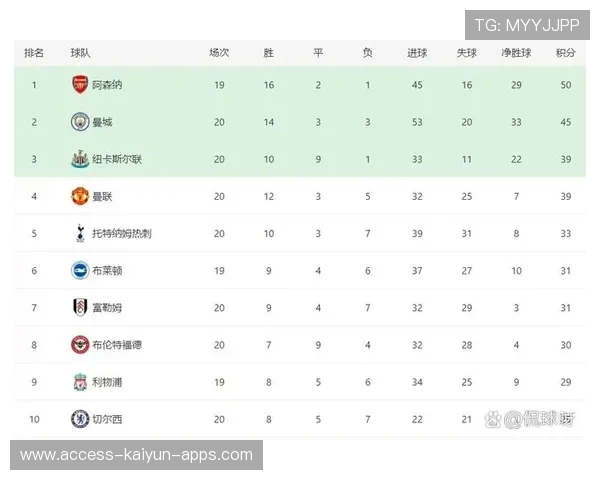Screen dimensions: 600x480
Task: Click the www.access-kaiyun-apps.com banner link
Action: pyautogui.click(x=136, y=455)
